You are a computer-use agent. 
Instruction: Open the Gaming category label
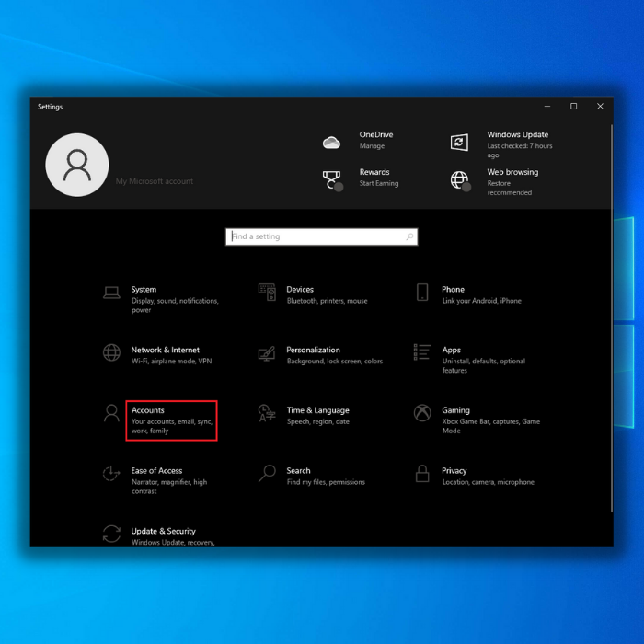tap(456, 410)
